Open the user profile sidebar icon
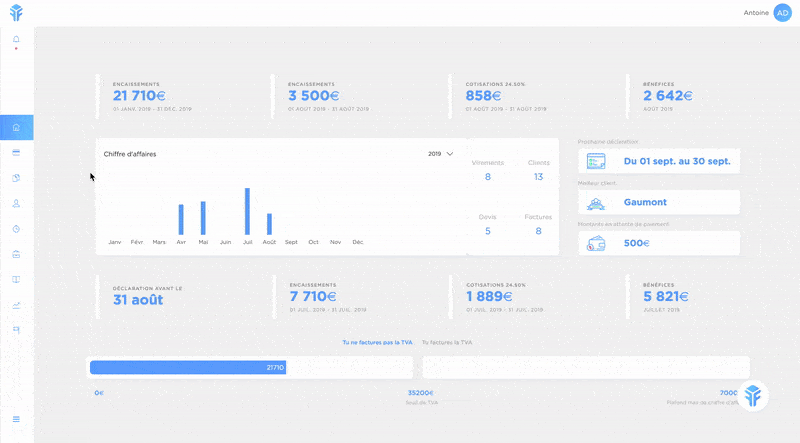This screenshot has height=443, width=800. [x=16, y=203]
